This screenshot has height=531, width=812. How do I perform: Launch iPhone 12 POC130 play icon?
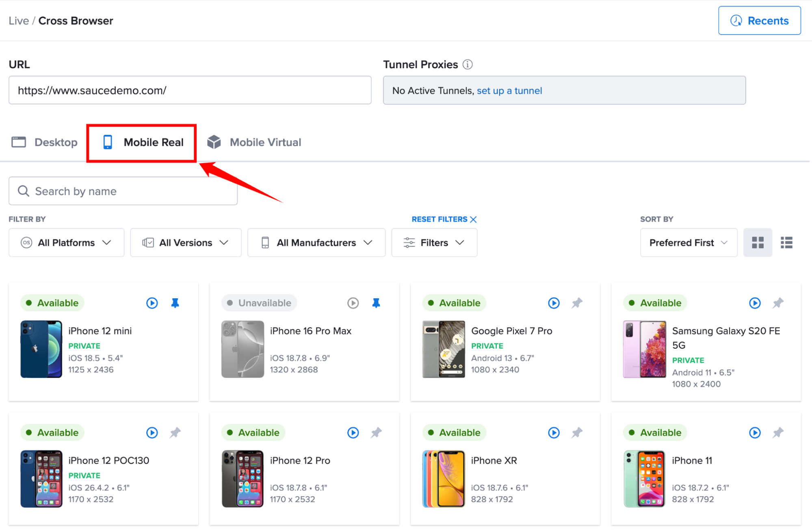tap(152, 433)
